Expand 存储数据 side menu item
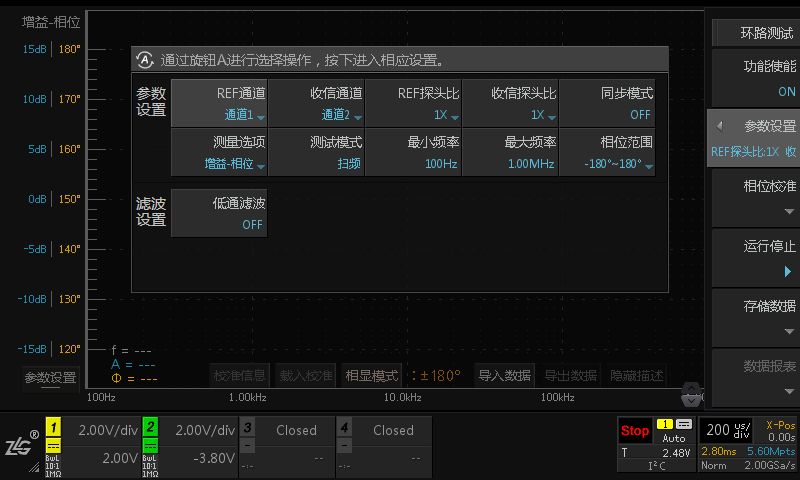Viewport: 800px width, 480px height. 756,318
